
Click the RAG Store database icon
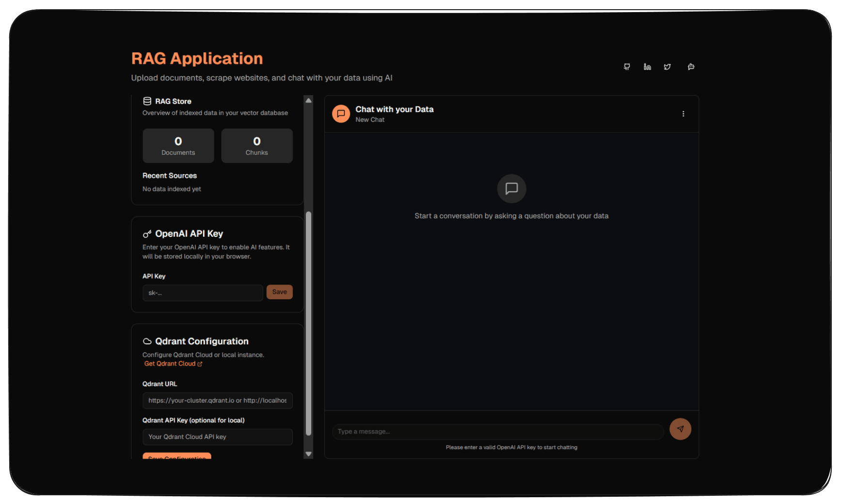[147, 101]
